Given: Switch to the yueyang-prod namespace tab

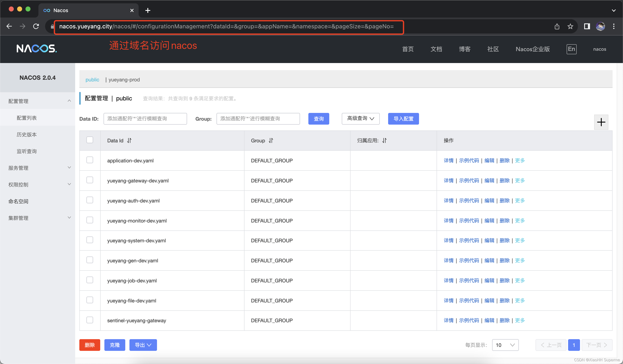Looking at the screenshot, I should click(x=124, y=80).
